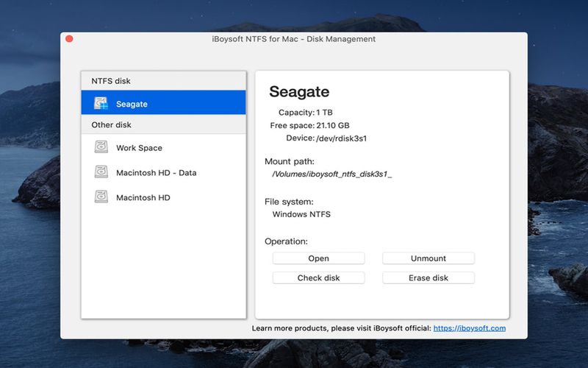Choose Macintosh HD - Data in list
Viewport: 588px width, 368px height.
click(163, 172)
